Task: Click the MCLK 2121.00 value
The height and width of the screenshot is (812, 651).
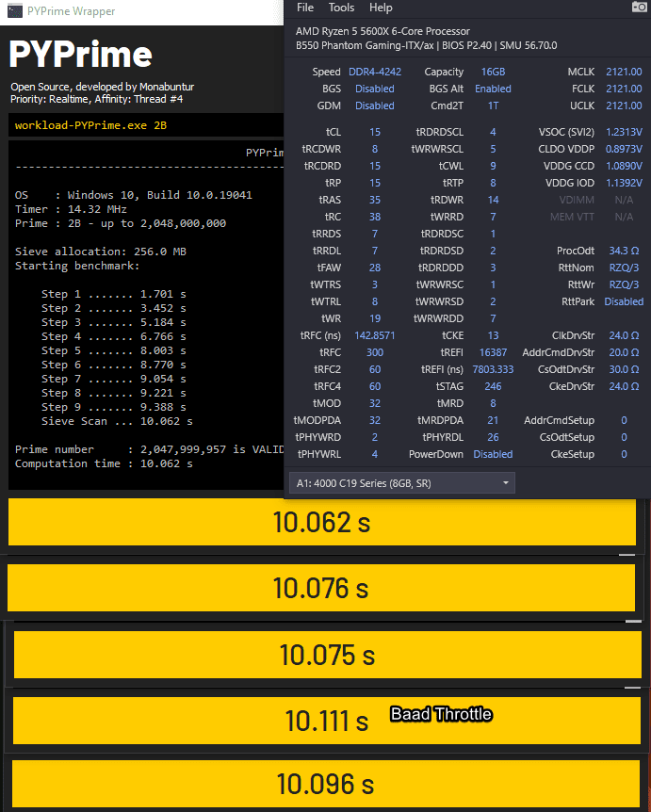Action: [624, 72]
